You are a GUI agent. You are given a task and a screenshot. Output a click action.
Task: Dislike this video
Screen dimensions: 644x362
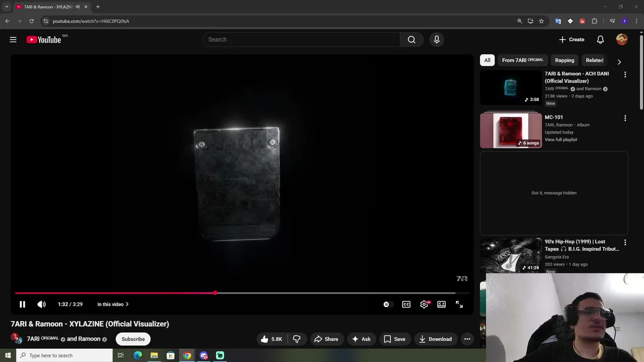[297, 339]
